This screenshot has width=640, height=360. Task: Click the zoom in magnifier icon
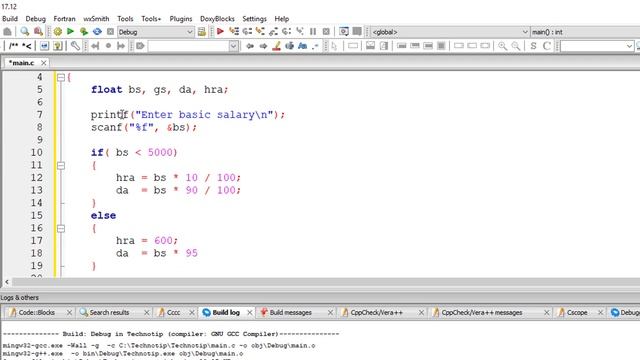(502, 46)
